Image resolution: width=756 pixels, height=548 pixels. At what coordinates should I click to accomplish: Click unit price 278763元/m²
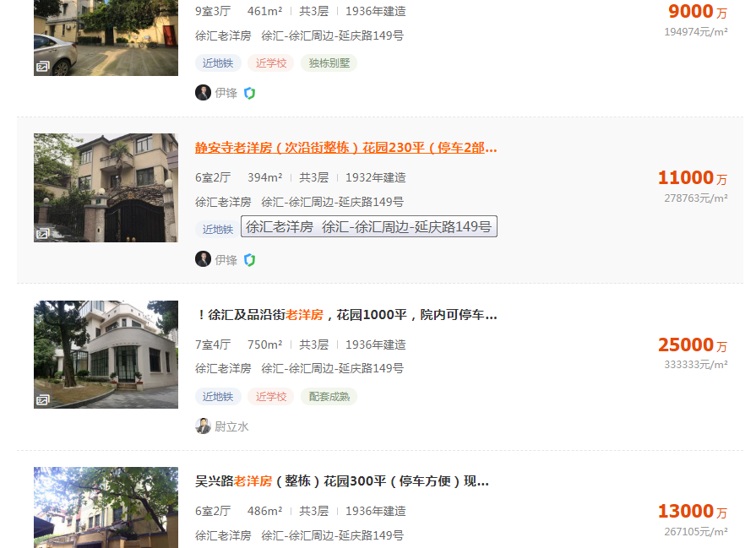(x=696, y=198)
